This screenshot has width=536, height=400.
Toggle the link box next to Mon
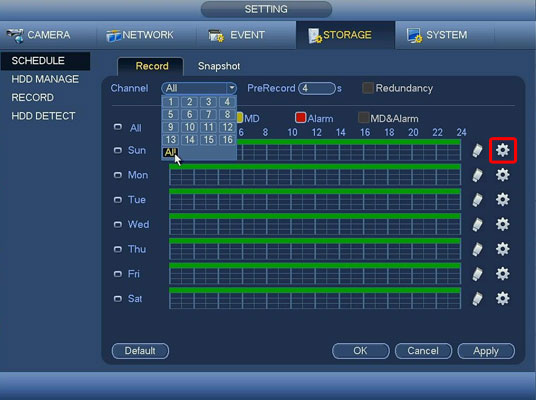pos(118,175)
